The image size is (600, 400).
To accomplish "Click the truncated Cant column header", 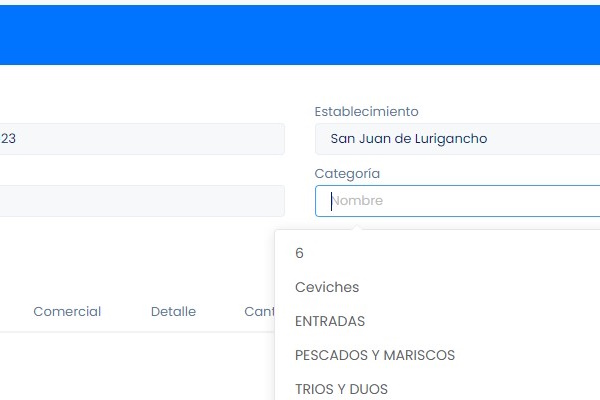I will click(x=259, y=311).
